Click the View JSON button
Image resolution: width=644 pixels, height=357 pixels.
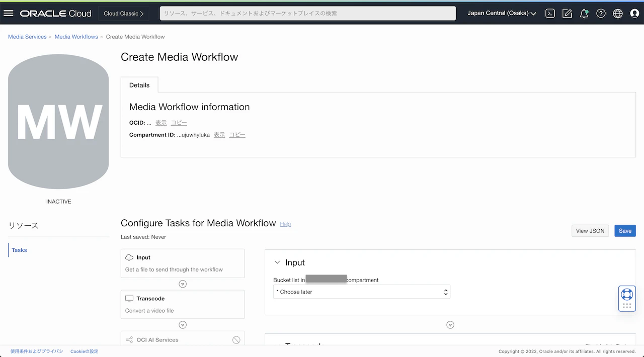click(590, 231)
